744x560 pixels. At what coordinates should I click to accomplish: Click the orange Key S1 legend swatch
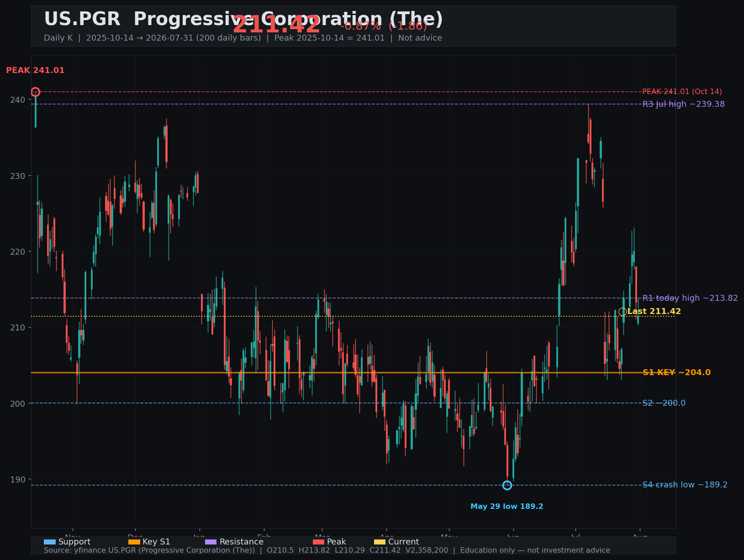(x=134, y=542)
